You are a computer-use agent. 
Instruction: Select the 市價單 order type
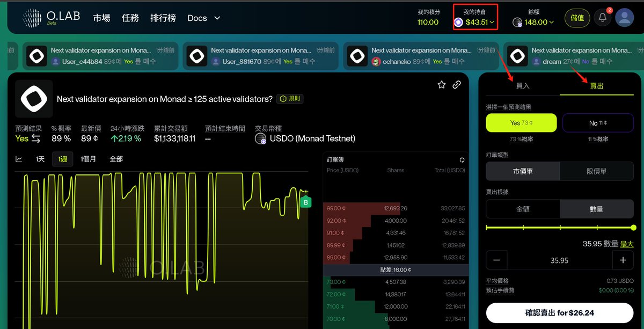pyautogui.click(x=523, y=171)
